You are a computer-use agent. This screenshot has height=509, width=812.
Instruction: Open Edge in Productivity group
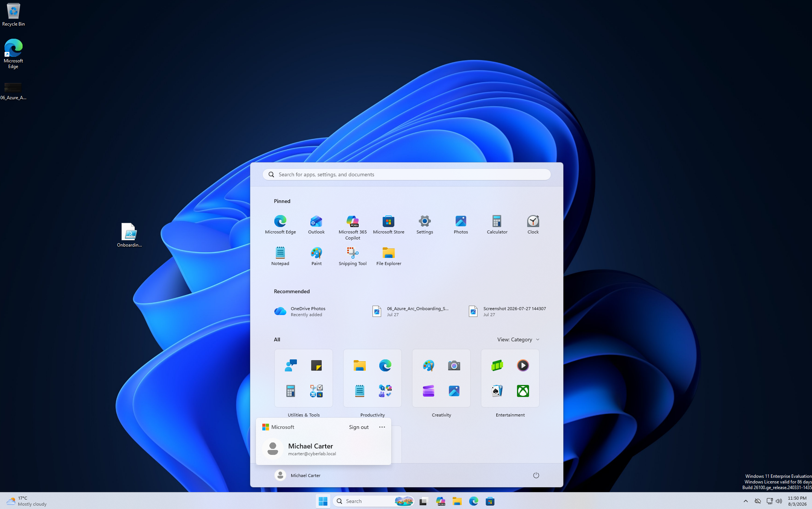[385, 365]
